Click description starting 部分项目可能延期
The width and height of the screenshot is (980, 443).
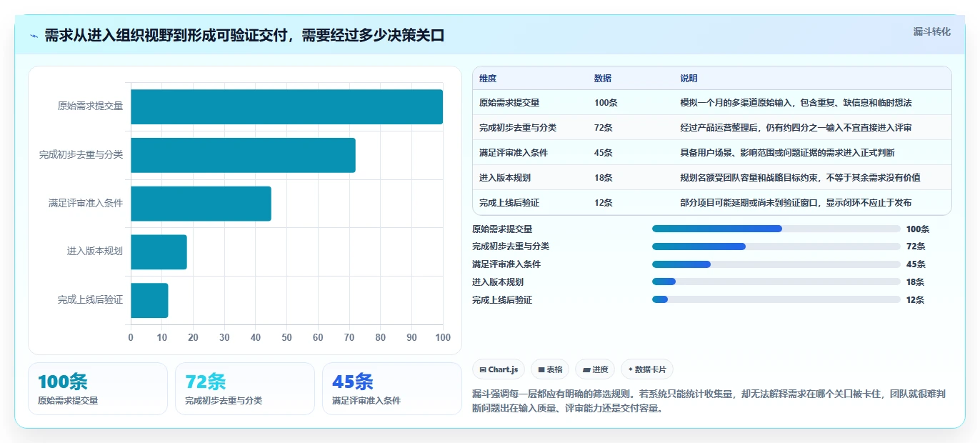pyautogui.click(x=796, y=203)
